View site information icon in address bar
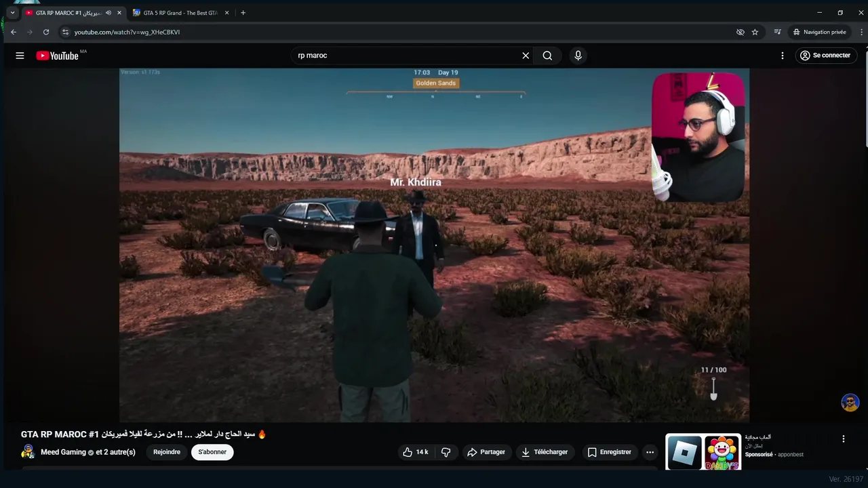This screenshot has height=488, width=868. 65,32
